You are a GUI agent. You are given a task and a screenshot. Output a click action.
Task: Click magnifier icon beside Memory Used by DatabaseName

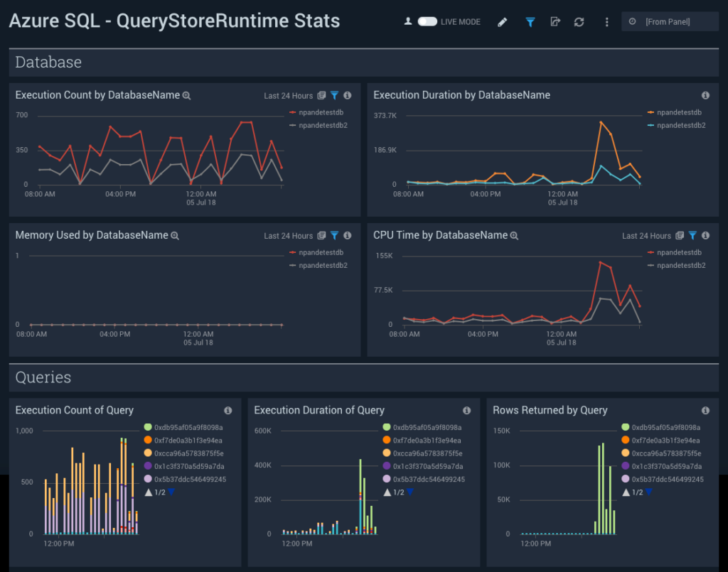(x=175, y=236)
